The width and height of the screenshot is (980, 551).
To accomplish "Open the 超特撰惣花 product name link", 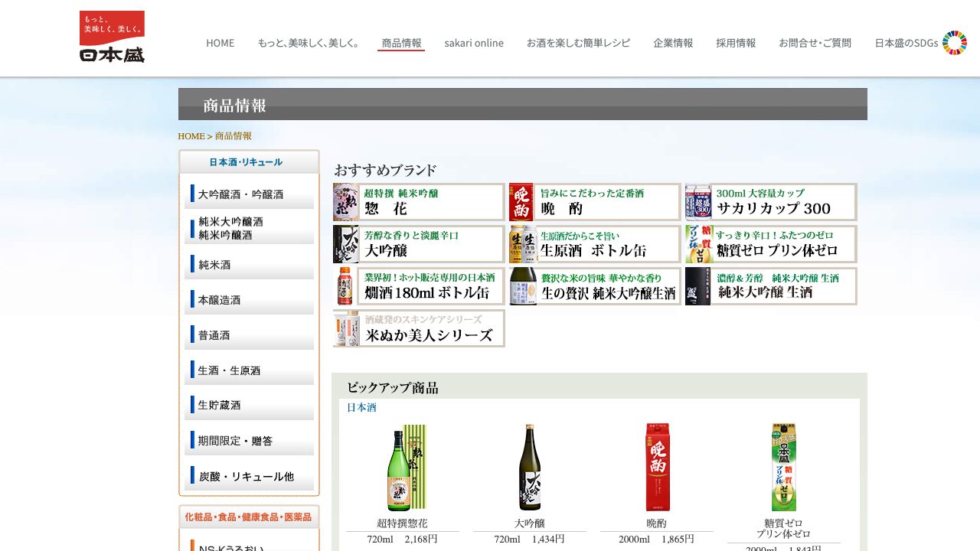I will (x=403, y=523).
